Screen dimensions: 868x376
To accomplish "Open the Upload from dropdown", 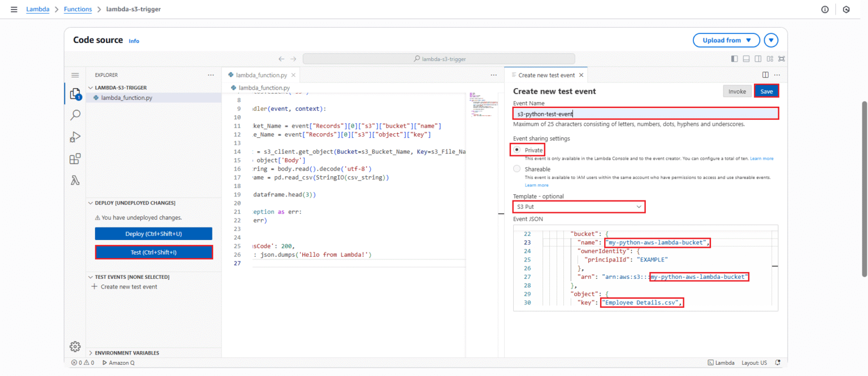I will click(x=726, y=40).
